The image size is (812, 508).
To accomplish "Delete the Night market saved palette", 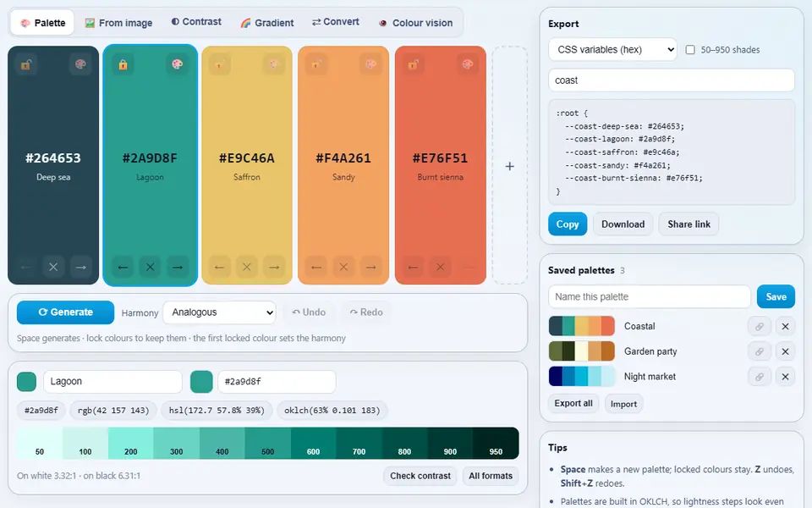I will [x=785, y=376].
